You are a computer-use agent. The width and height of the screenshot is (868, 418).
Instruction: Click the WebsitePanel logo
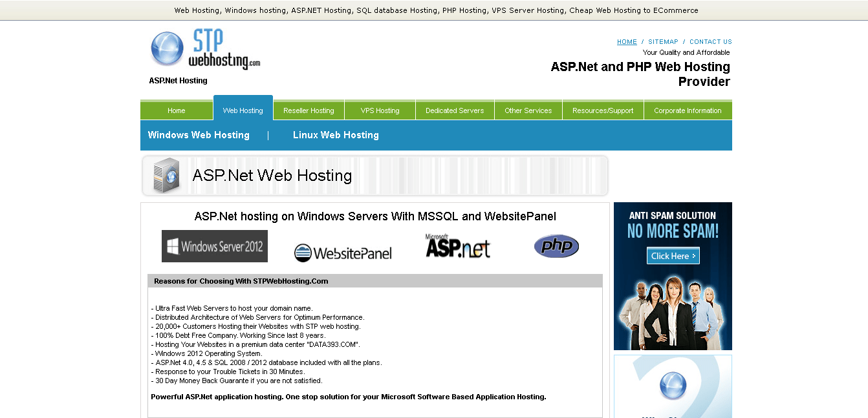[343, 253]
